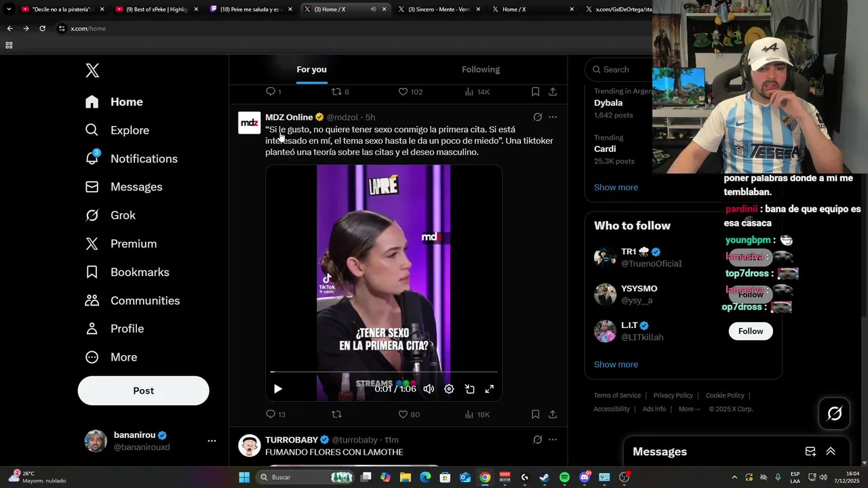Open the Cardi trending topic
Image resolution: width=868 pixels, height=488 pixels.
[x=605, y=149]
